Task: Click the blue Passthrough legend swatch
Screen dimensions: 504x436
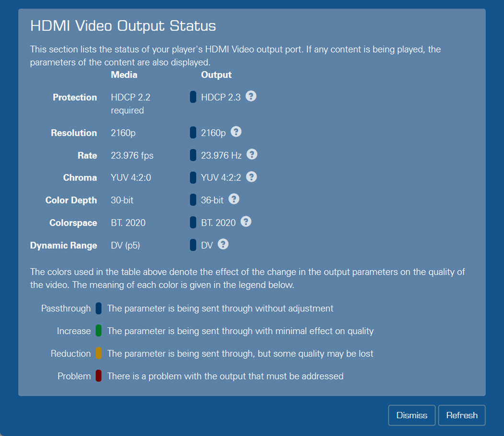Action: tap(99, 308)
